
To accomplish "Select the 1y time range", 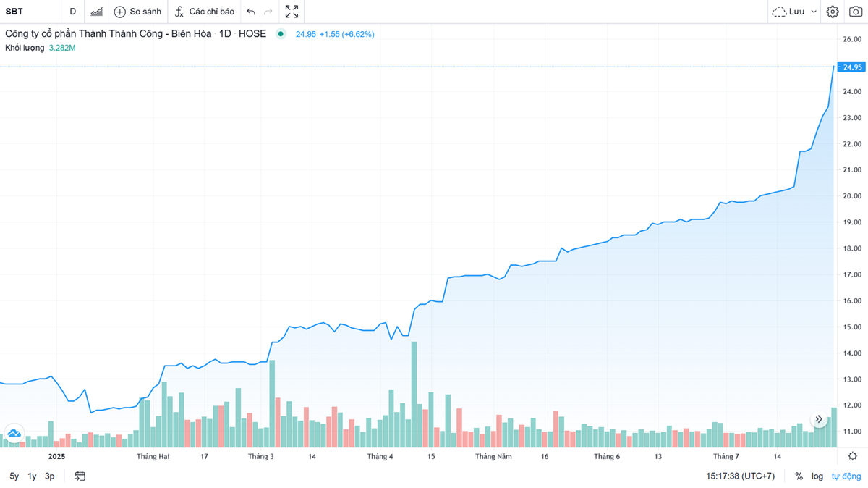I will coord(32,476).
